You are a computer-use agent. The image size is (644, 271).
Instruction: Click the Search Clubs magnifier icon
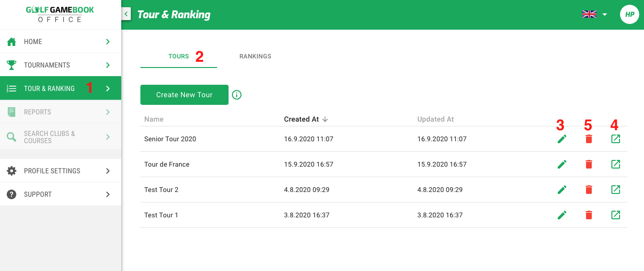[x=11, y=137]
